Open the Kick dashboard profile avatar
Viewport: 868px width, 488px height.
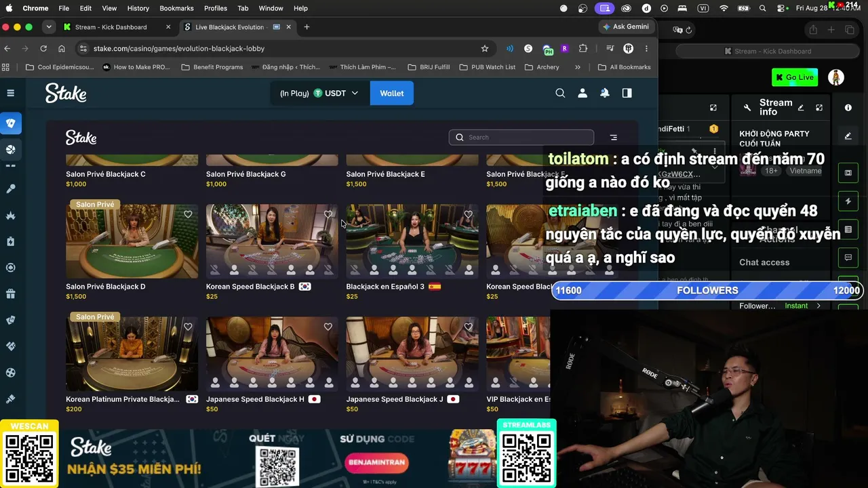(x=836, y=77)
